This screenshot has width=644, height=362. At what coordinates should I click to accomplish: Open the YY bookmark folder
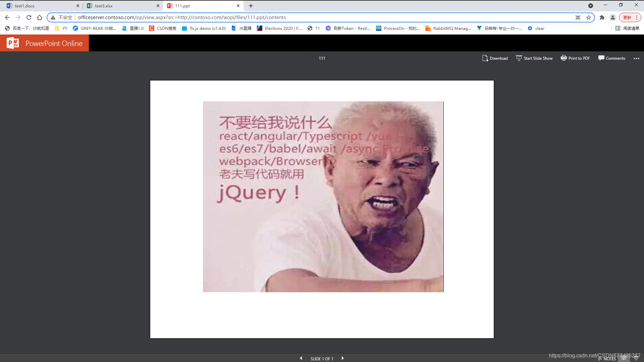click(61, 29)
